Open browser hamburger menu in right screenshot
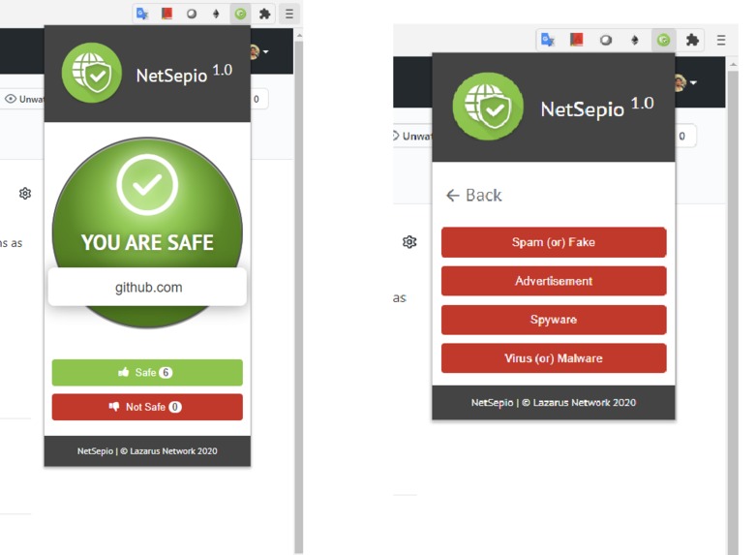 point(721,40)
